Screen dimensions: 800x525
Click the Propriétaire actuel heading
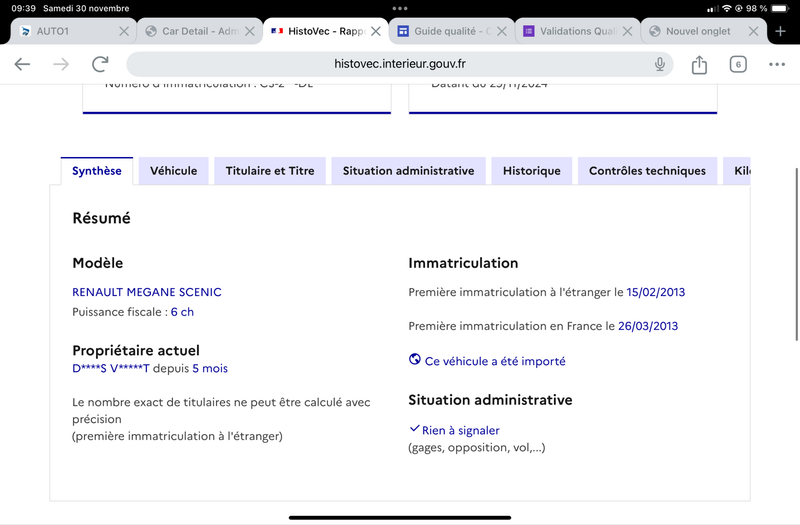(136, 351)
